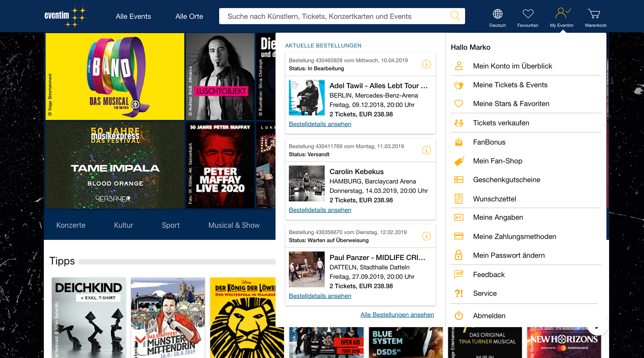
Task: View Bestelldetails for Paul Panzer order
Action: click(x=320, y=296)
